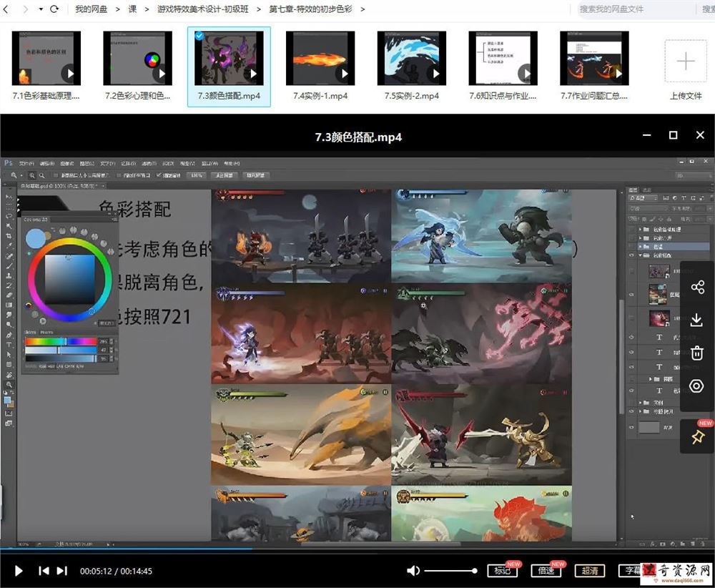Open the 7.5实例-2.mp4 water thumbnail
This screenshot has width=715, height=588.
[412, 58]
